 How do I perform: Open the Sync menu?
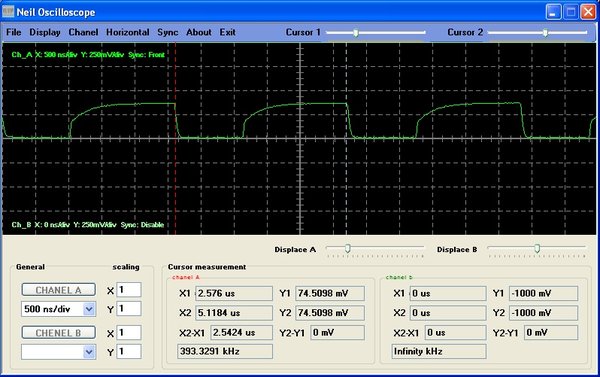(168, 33)
